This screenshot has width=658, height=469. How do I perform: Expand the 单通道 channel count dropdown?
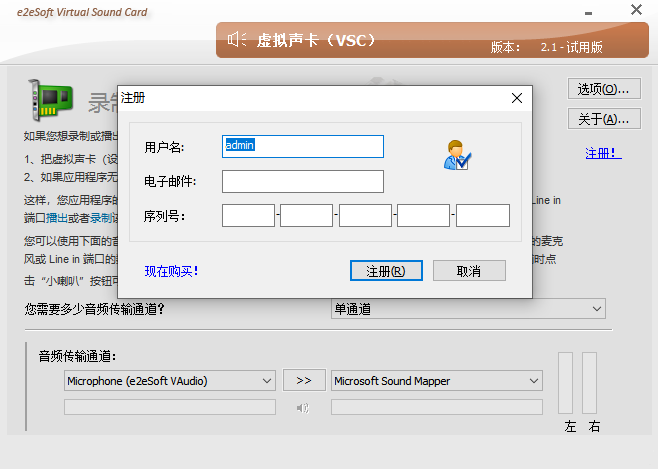click(468, 309)
